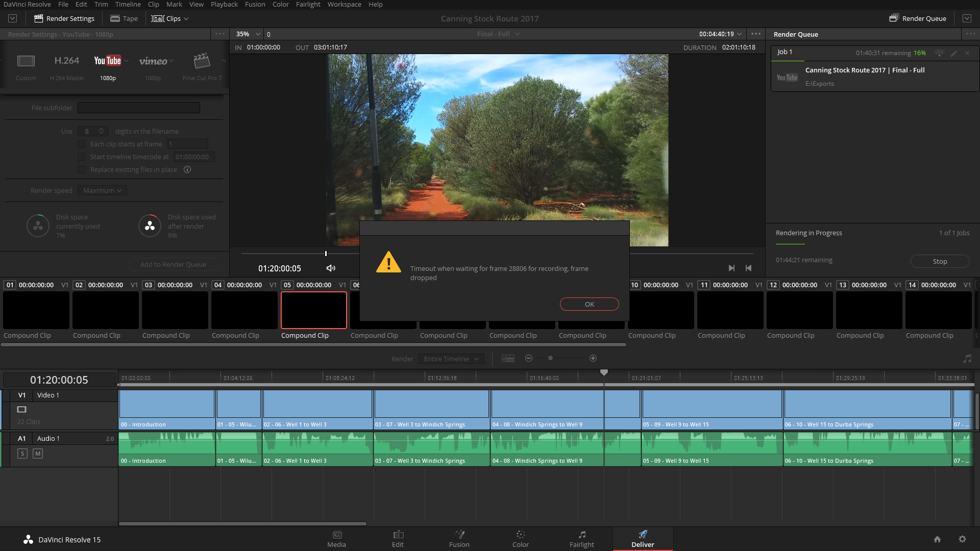
Task: Remove Job 1 from render queue
Action: point(967,53)
